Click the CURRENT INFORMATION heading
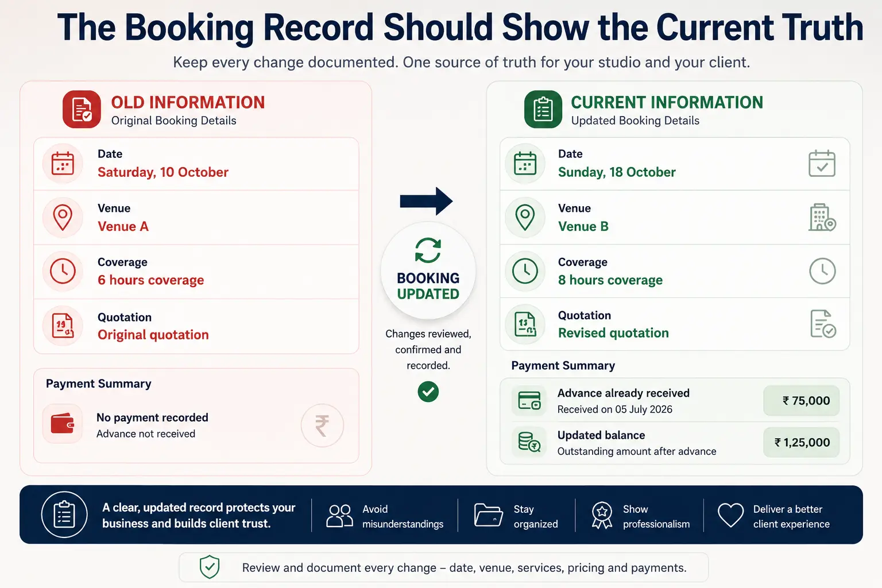The width and height of the screenshot is (882, 588). [x=667, y=103]
